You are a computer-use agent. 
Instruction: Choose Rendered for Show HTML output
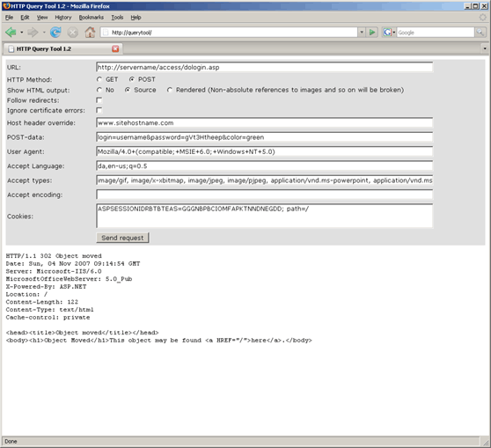coord(170,90)
